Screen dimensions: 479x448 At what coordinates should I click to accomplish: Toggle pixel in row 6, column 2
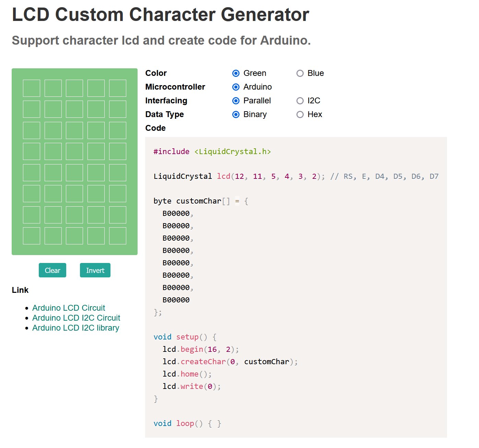coord(53,194)
